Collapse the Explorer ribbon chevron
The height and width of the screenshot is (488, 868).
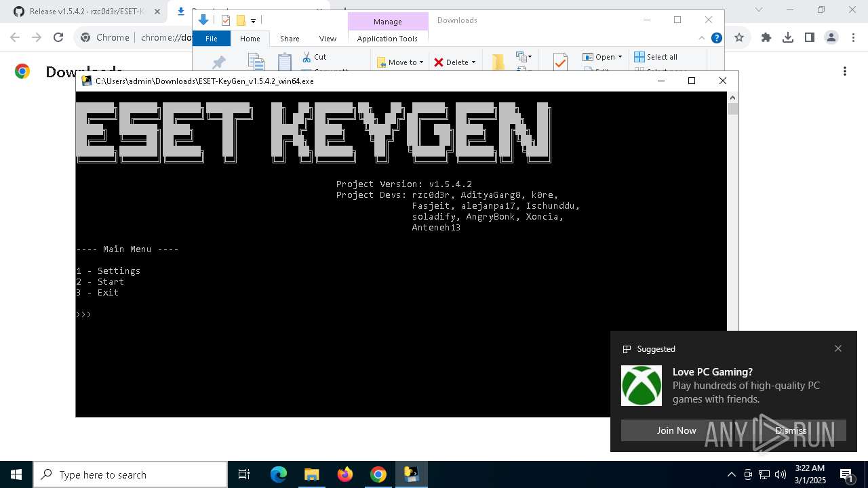coord(702,38)
